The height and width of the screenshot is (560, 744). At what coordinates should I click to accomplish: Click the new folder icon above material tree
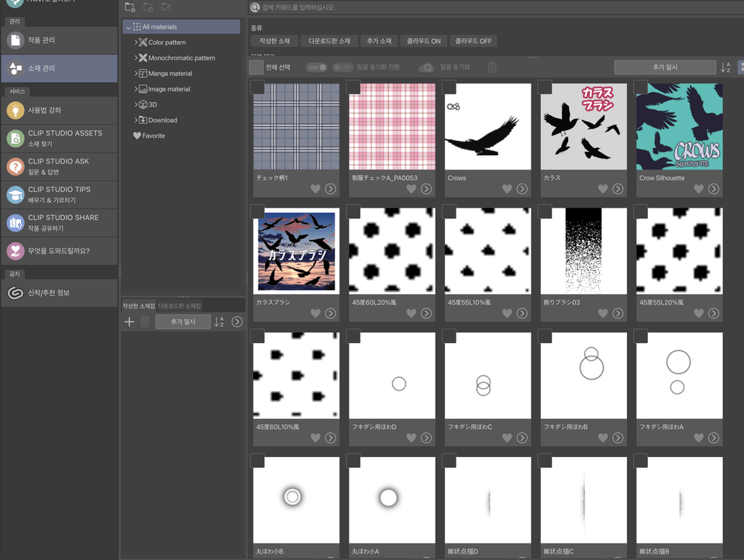(129, 7)
